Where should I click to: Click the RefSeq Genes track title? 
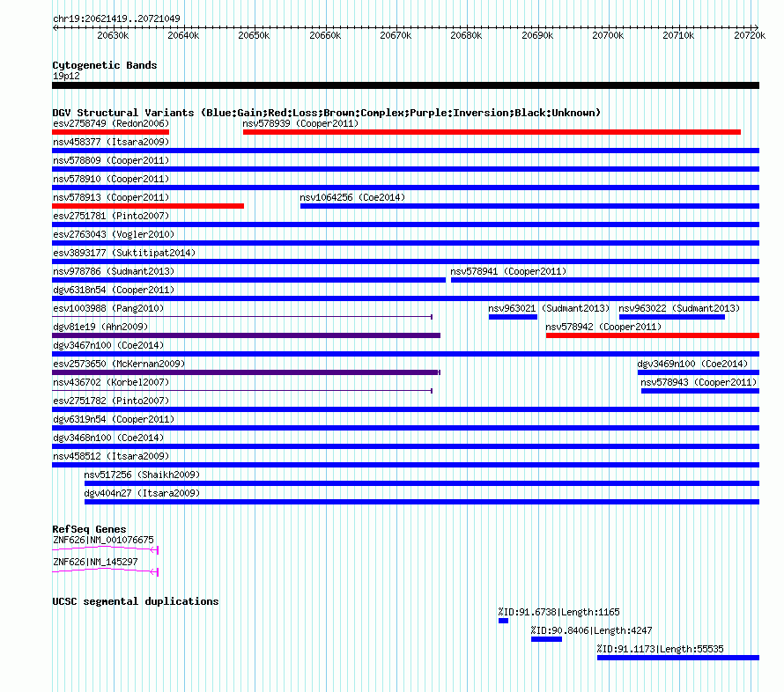pos(89,529)
